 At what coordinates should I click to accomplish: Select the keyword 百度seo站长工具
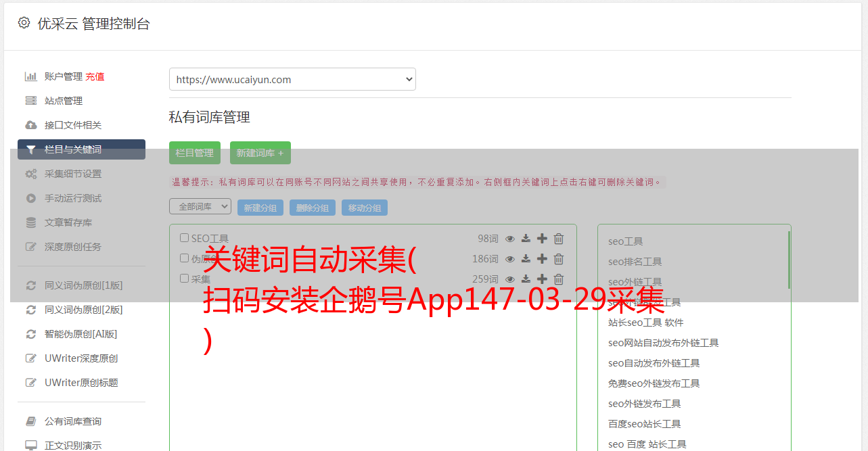645,424
